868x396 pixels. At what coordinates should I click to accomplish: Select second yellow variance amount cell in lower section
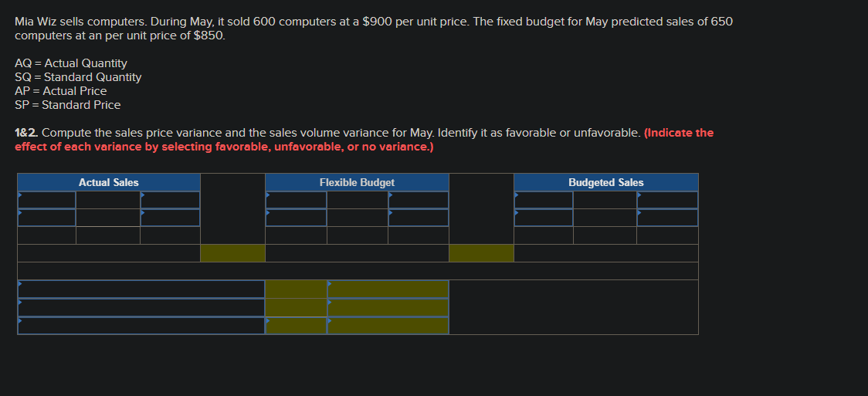[297, 307]
